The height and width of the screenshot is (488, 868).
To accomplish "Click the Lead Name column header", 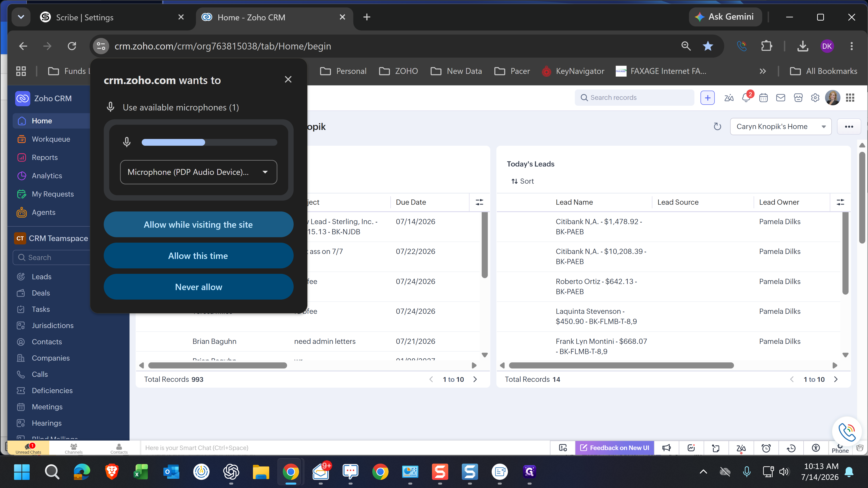I will click(x=574, y=202).
